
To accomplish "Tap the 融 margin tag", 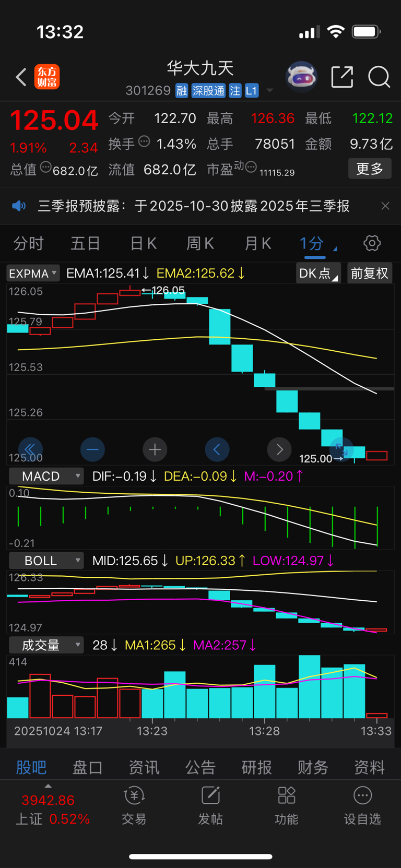I will click(x=181, y=91).
